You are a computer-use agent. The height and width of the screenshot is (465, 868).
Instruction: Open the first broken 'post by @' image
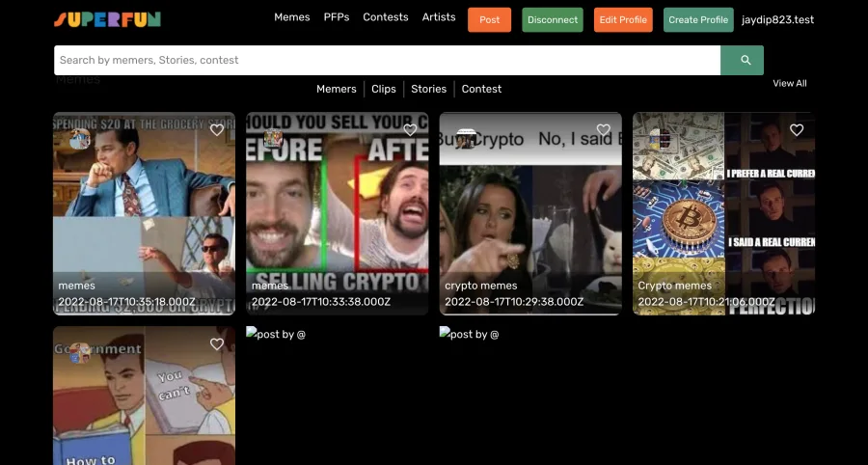tap(276, 334)
